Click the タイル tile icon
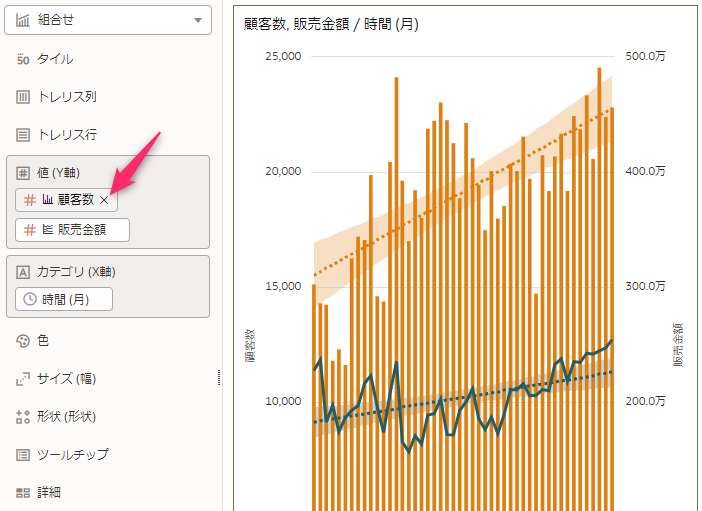The width and height of the screenshot is (702, 511). coord(23,59)
